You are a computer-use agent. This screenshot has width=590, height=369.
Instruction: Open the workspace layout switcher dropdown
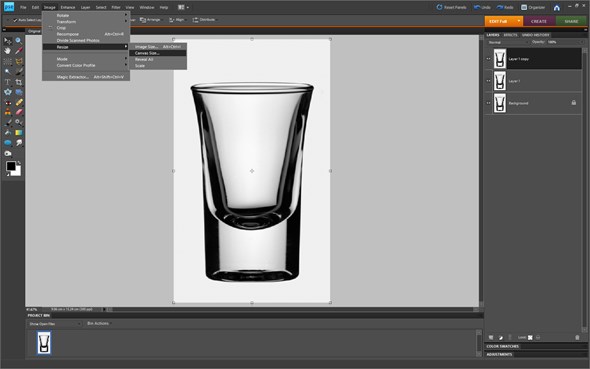coord(183,7)
